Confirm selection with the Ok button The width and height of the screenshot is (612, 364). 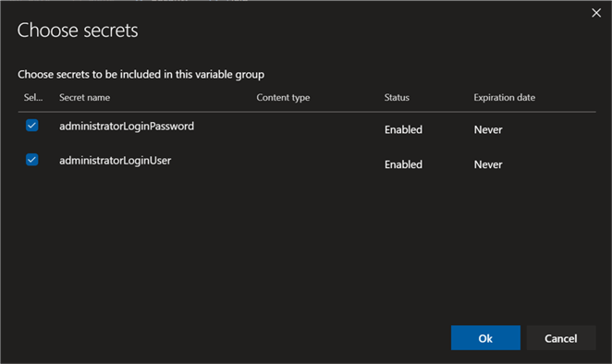485,338
